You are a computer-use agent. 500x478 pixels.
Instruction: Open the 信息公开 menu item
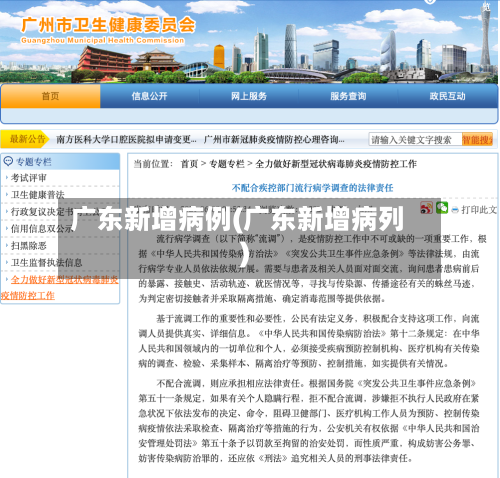(x=149, y=96)
